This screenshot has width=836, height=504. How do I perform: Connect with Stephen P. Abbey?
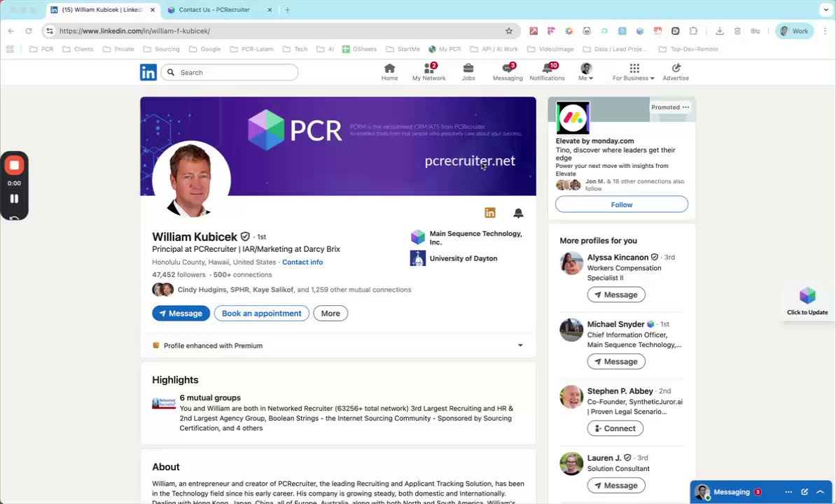pos(615,428)
